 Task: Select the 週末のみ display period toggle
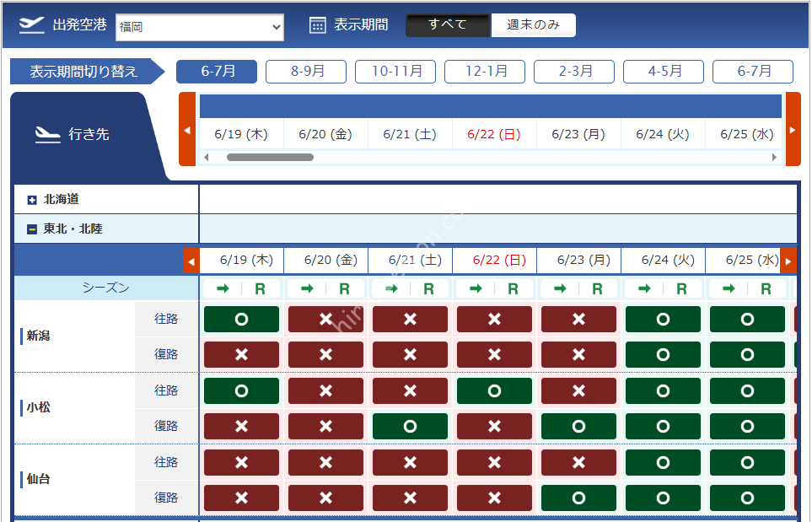coord(534,24)
